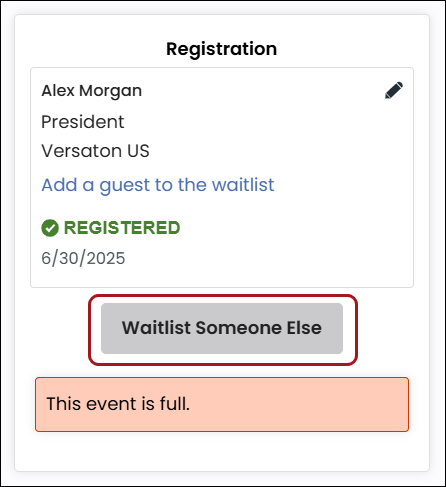The image size is (446, 487).
Task: Click the Waitlist Someone Else button
Action: [x=222, y=328]
